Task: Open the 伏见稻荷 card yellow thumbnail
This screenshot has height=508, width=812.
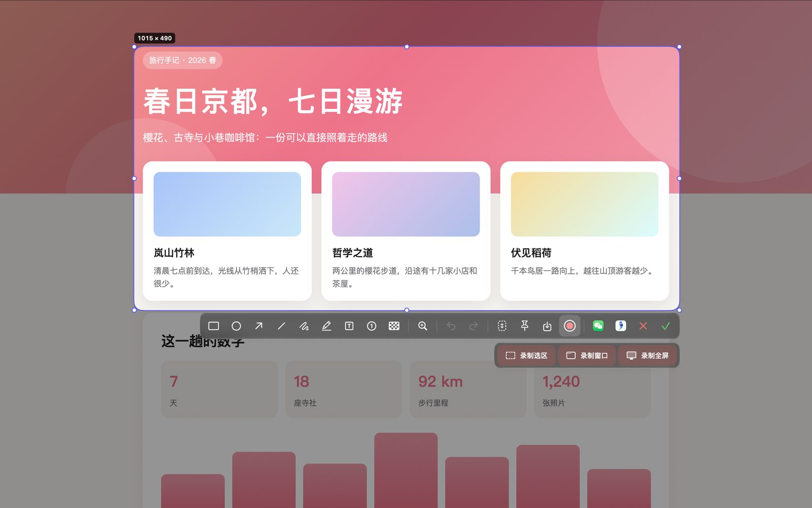Action: coord(585,204)
